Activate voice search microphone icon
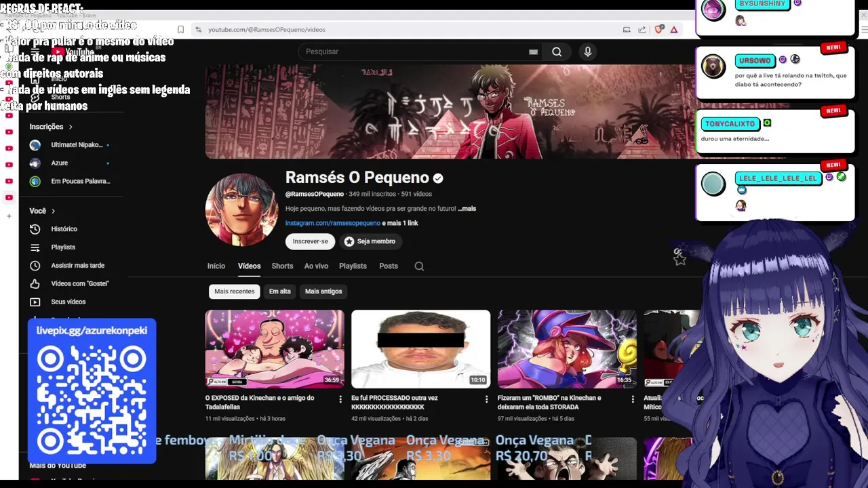 click(588, 52)
